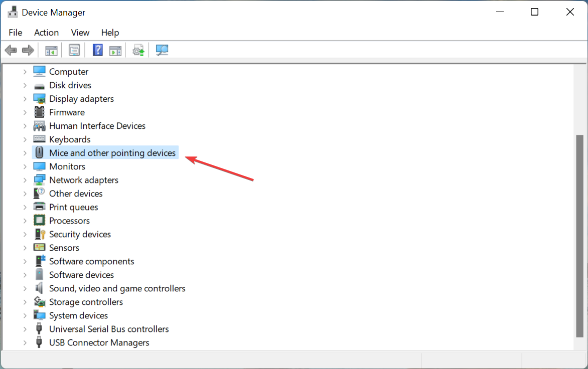The image size is (588, 369).
Task: Expand Universal Serial Bus controllers chevron
Action: (25, 329)
